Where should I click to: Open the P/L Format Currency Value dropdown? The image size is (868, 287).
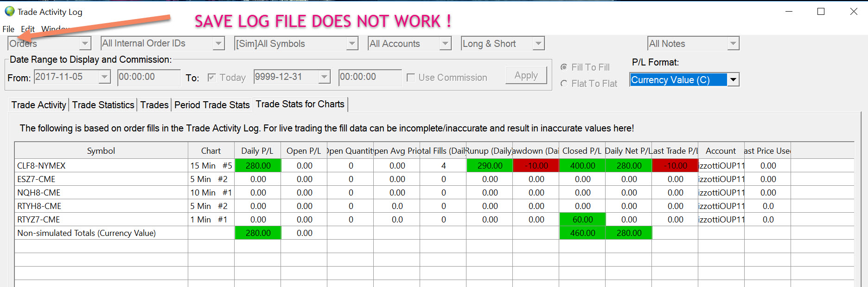pyautogui.click(x=733, y=80)
